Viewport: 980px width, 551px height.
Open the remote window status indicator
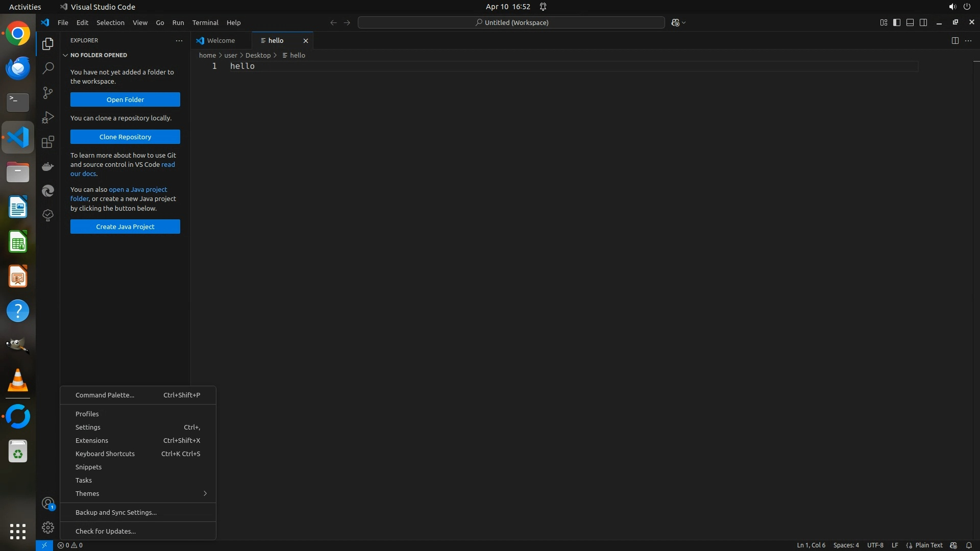coord(44,545)
